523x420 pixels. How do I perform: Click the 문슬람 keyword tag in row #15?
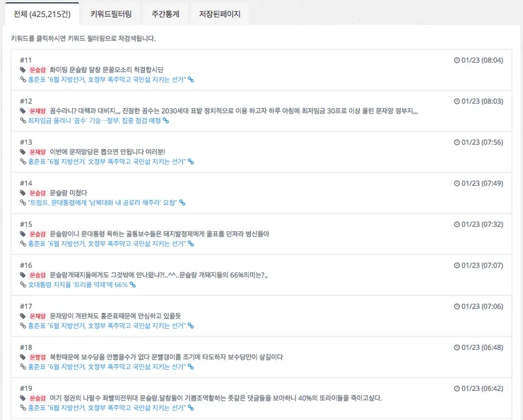point(37,234)
